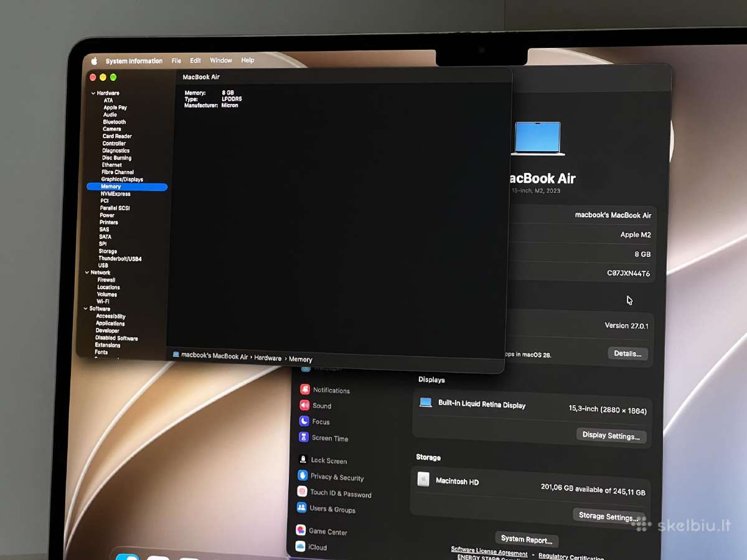Open the Help menu
The width and height of the screenshot is (747, 560).
(x=248, y=60)
